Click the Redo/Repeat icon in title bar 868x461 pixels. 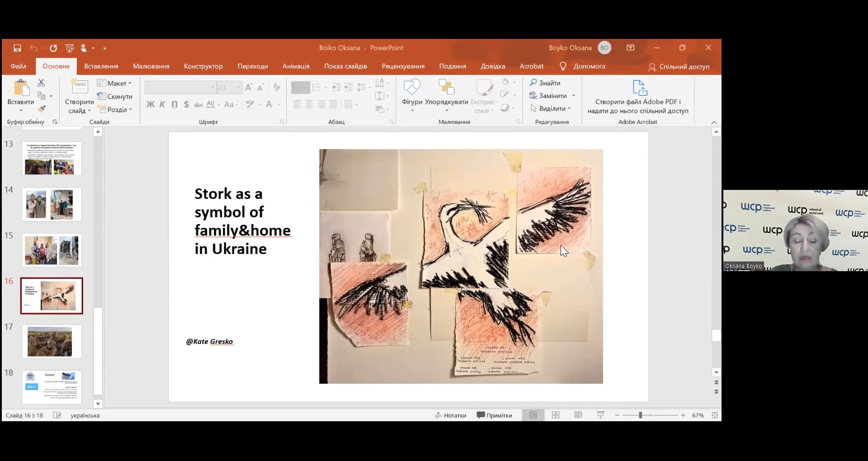pyautogui.click(x=53, y=48)
